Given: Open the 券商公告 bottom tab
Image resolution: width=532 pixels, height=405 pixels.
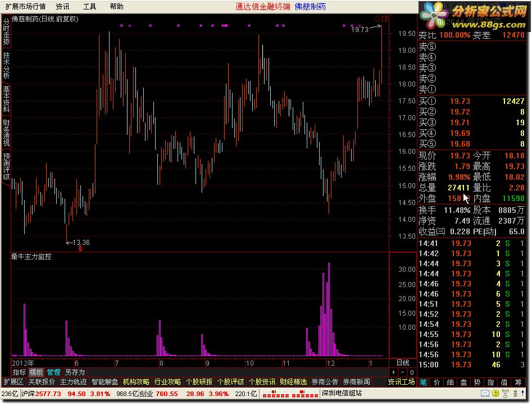Looking at the screenshot, I should click(x=325, y=382).
